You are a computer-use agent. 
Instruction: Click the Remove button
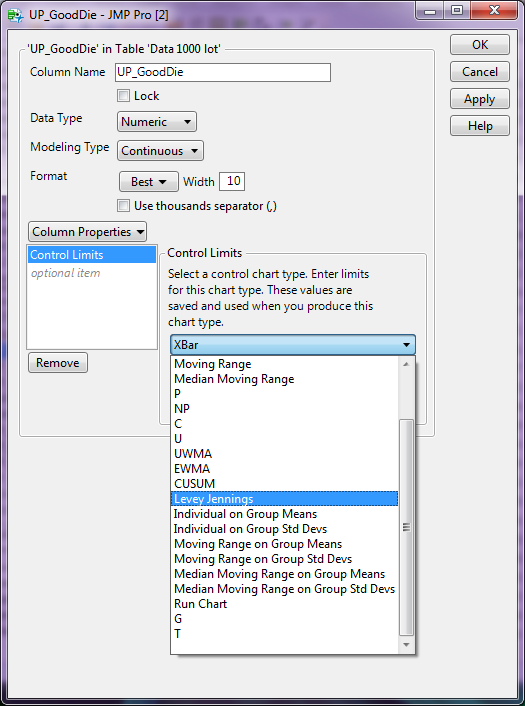(58, 362)
